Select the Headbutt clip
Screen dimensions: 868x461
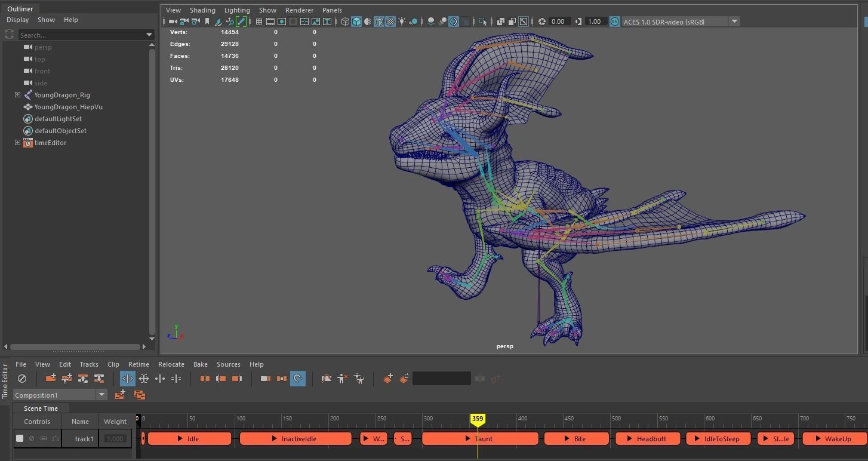pos(648,438)
